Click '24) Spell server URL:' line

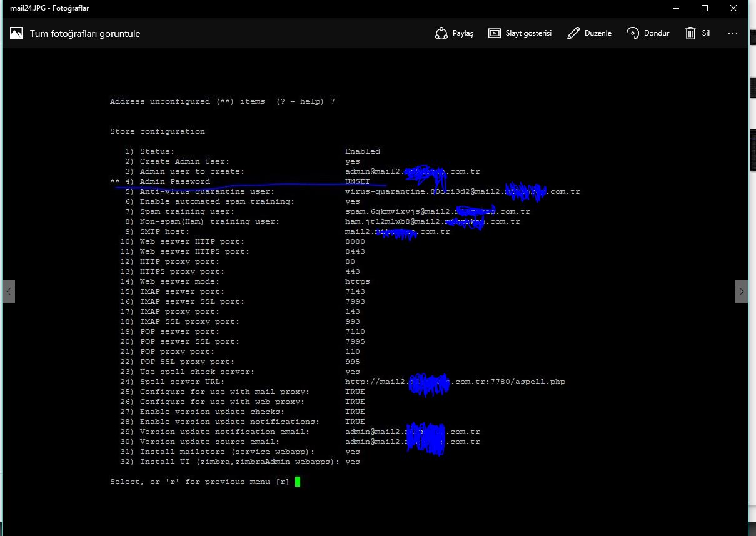tap(173, 382)
